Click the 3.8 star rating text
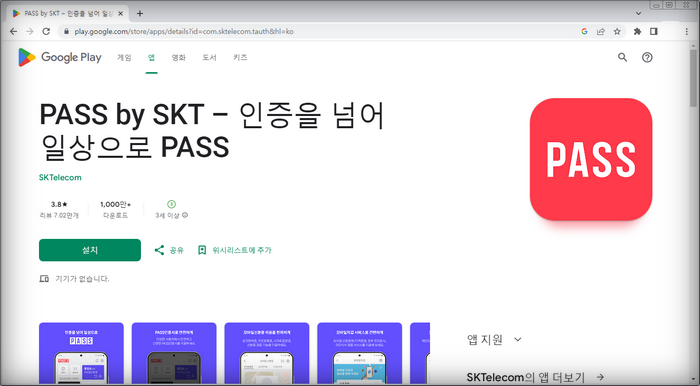The height and width of the screenshot is (386, 700). (x=59, y=204)
